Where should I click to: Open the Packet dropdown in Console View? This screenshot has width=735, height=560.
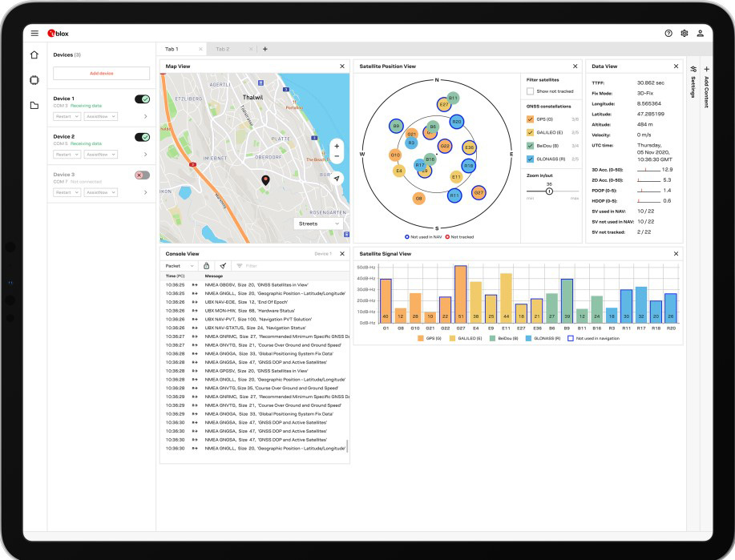click(x=179, y=266)
